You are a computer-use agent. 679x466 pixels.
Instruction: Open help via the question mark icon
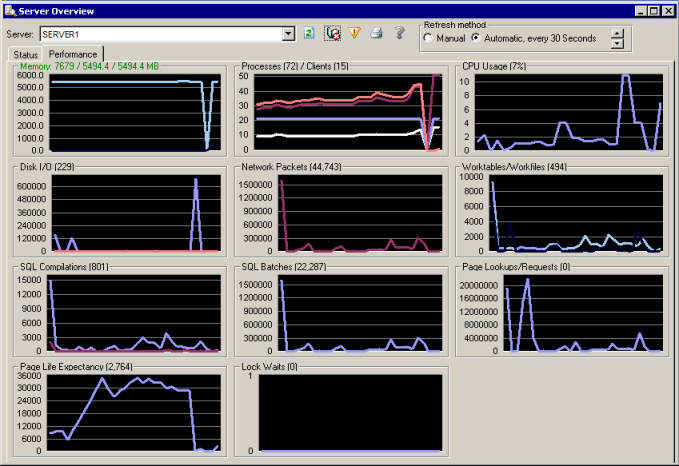(399, 33)
